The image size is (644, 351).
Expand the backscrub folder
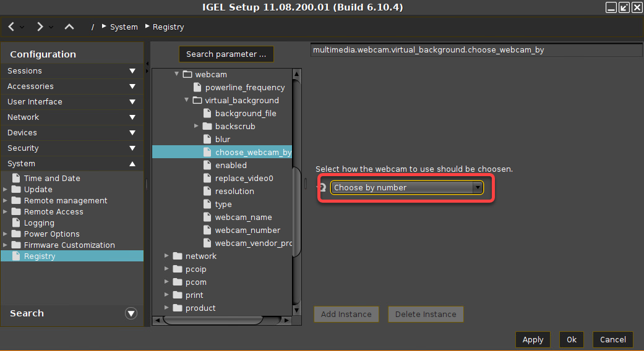click(197, 127)
